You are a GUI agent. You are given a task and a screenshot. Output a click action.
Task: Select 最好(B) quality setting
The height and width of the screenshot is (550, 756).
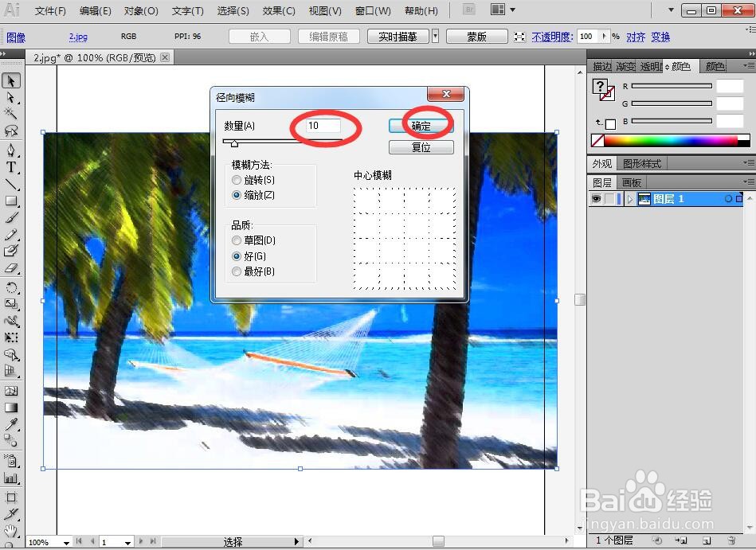tap(237, 271)
